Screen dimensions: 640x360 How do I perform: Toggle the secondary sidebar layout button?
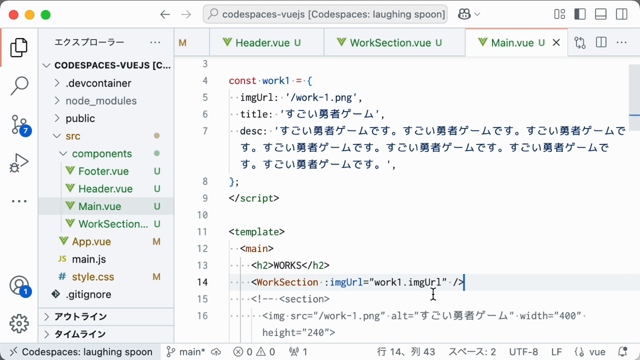622,14
